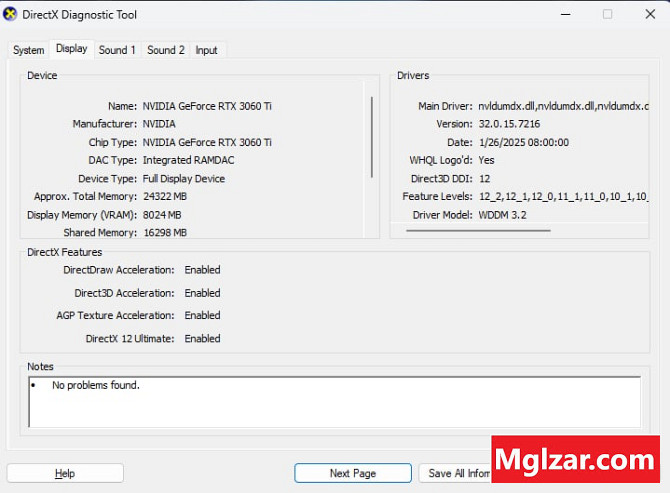Screen dimensions: 670x493
Task: Click the Full Display Device value
Action: click(x=184, y=179)
